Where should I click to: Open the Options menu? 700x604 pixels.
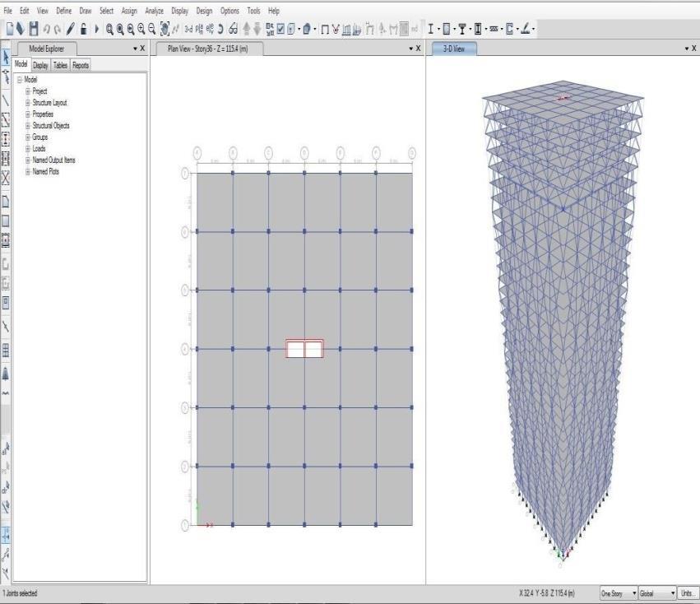229,10
